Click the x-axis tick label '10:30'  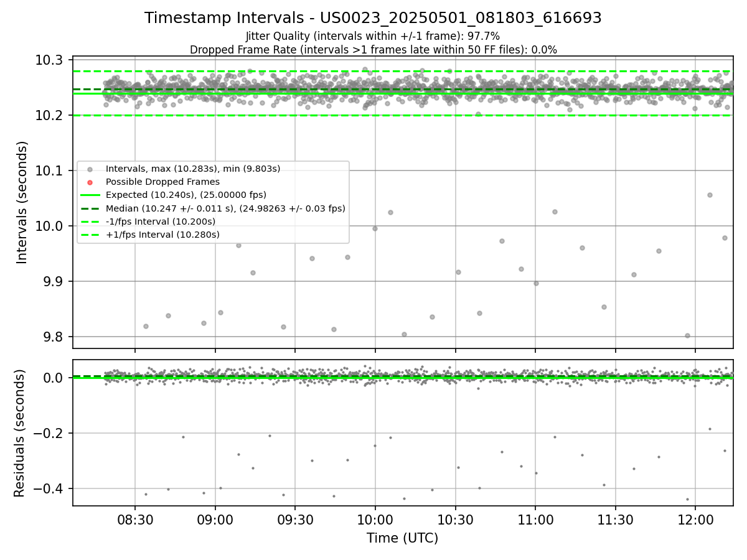pos(455,521)
